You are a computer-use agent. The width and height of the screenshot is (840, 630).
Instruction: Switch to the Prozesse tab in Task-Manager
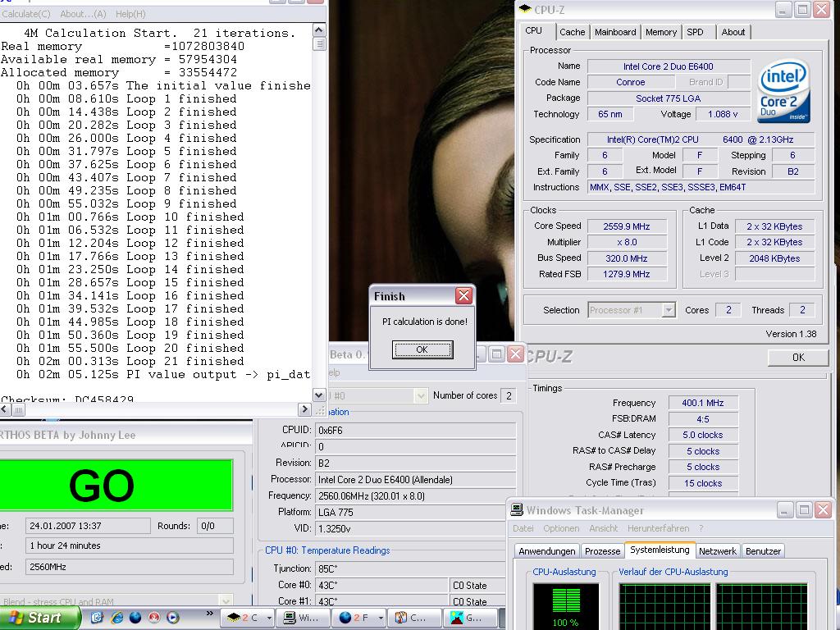coord(602,551)
